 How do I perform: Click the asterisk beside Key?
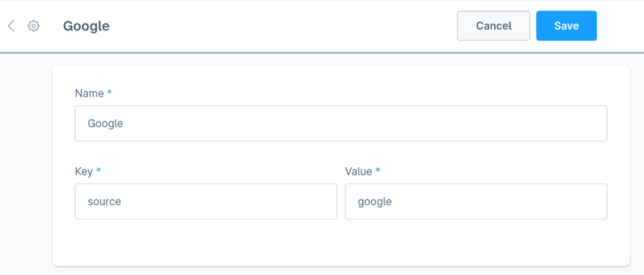tap(98, 171)
